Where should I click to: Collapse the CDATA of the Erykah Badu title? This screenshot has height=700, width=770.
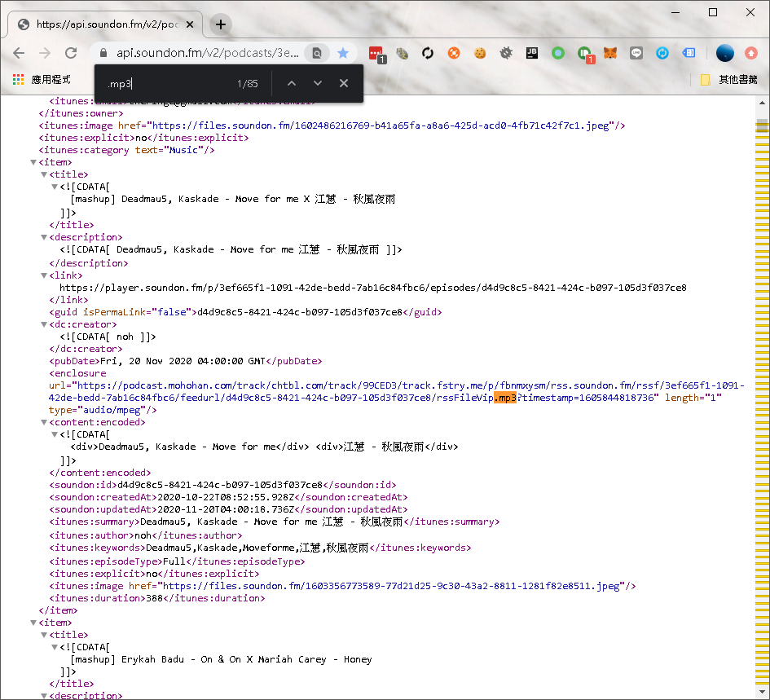pos(55,647)
